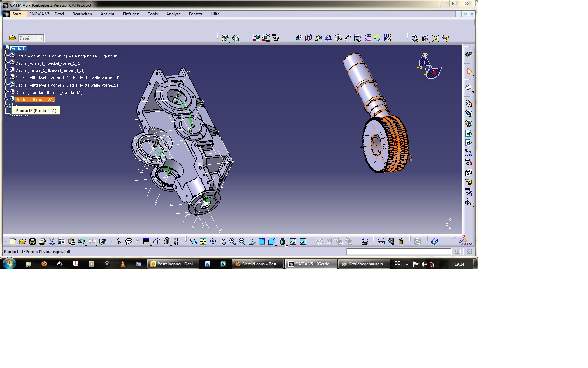
Task: Click the Offset constraint icon
Action: (x=318, y=38)
